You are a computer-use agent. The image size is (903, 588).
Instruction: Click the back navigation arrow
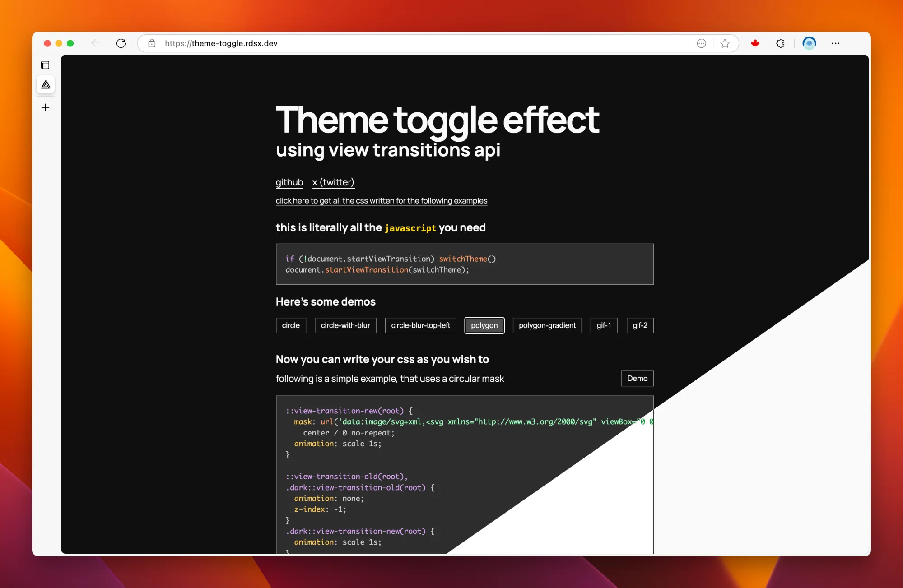[95, 43]
